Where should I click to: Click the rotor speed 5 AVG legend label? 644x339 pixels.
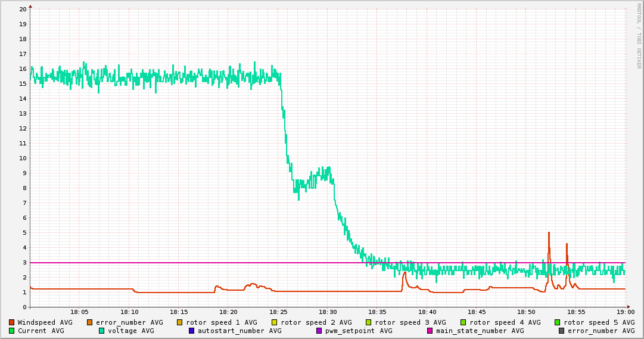pos(599,322)
